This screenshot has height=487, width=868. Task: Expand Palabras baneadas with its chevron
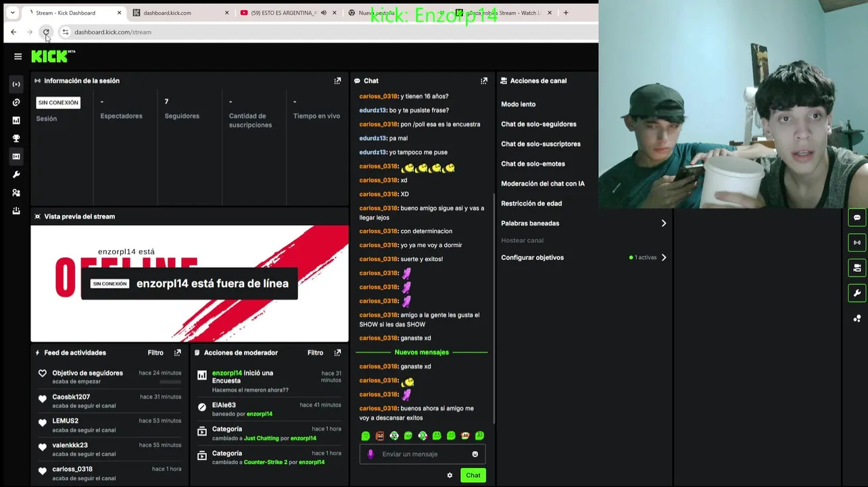(664, 223)
